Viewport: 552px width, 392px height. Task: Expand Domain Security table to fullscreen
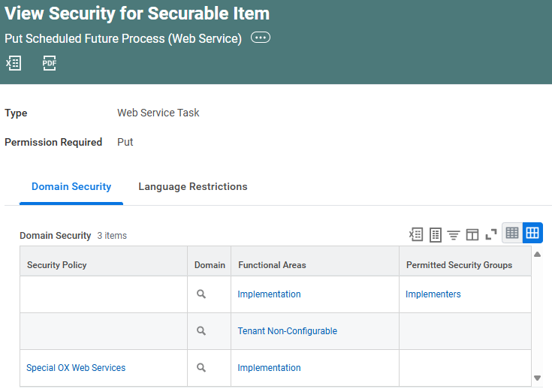point(491,234)
